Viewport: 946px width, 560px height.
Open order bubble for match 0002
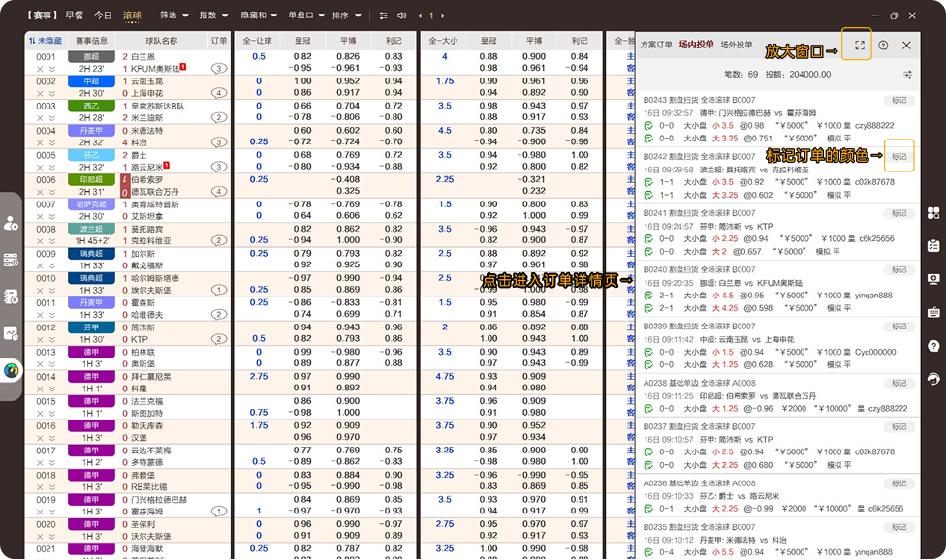tap(219, 93)
